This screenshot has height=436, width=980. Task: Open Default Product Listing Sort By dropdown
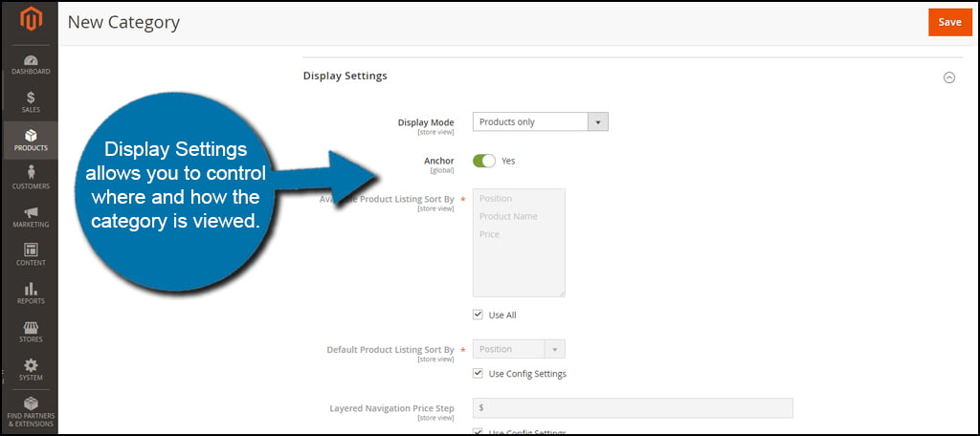point(519,349)
